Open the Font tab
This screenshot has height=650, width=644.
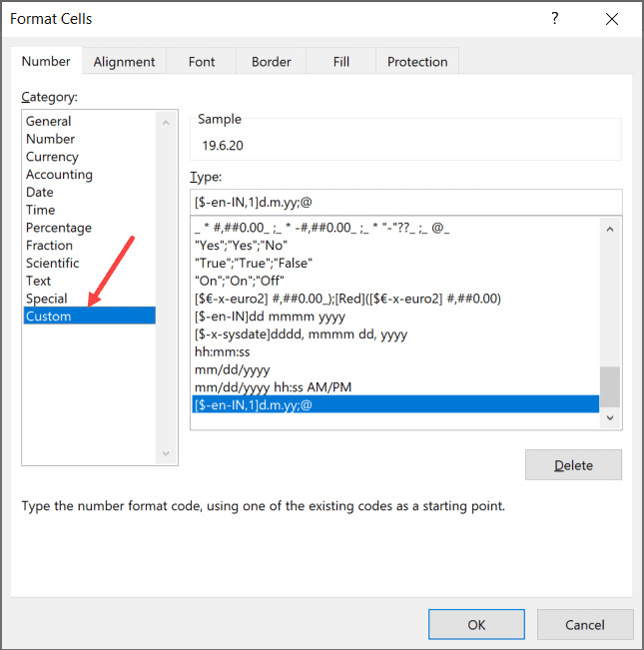click(202, 62)
